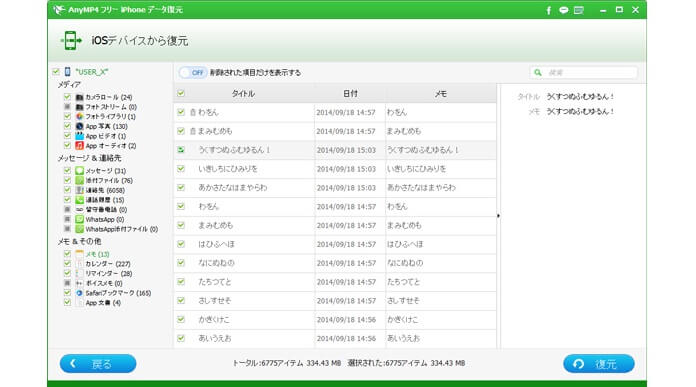696x387 pixels.
Task: Select the Contacts (連絡先 6058) icon
Action: tap(79, 190)
